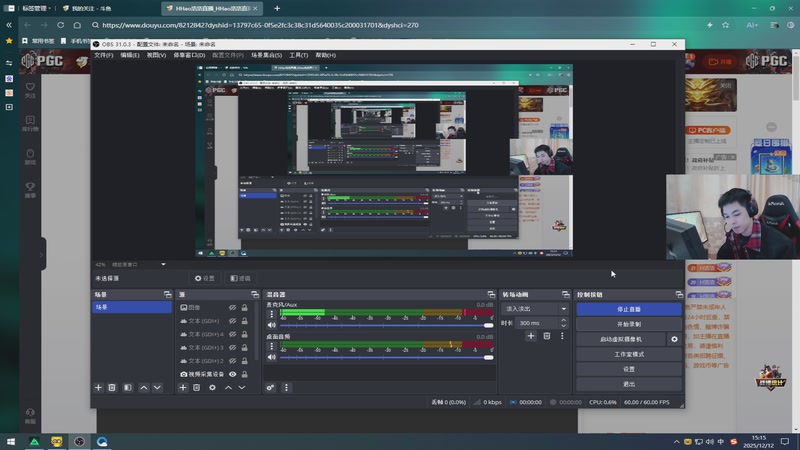
Task: Move the selected source down
Action: pos(242,388)
